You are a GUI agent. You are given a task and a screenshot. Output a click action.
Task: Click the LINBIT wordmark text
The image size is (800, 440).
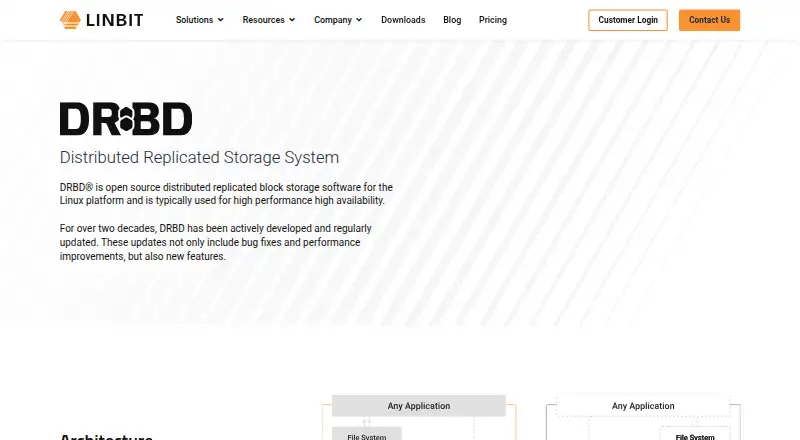[115, 20]
